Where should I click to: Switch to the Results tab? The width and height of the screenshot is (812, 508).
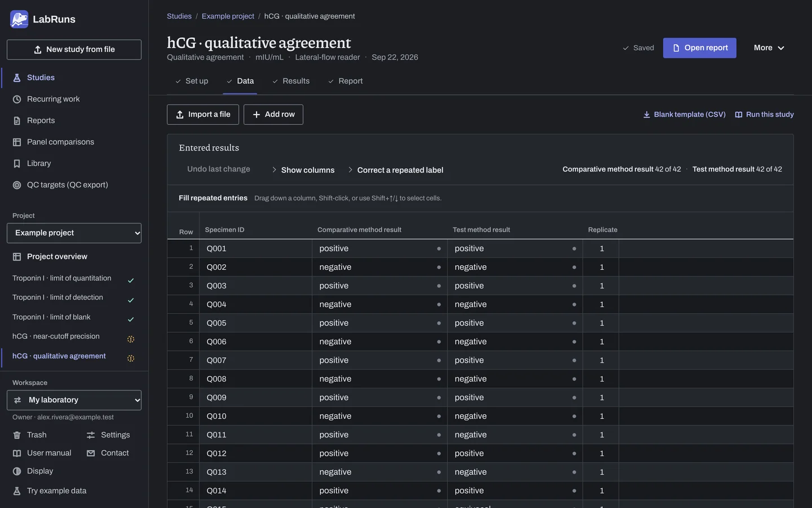coord(291,81)
